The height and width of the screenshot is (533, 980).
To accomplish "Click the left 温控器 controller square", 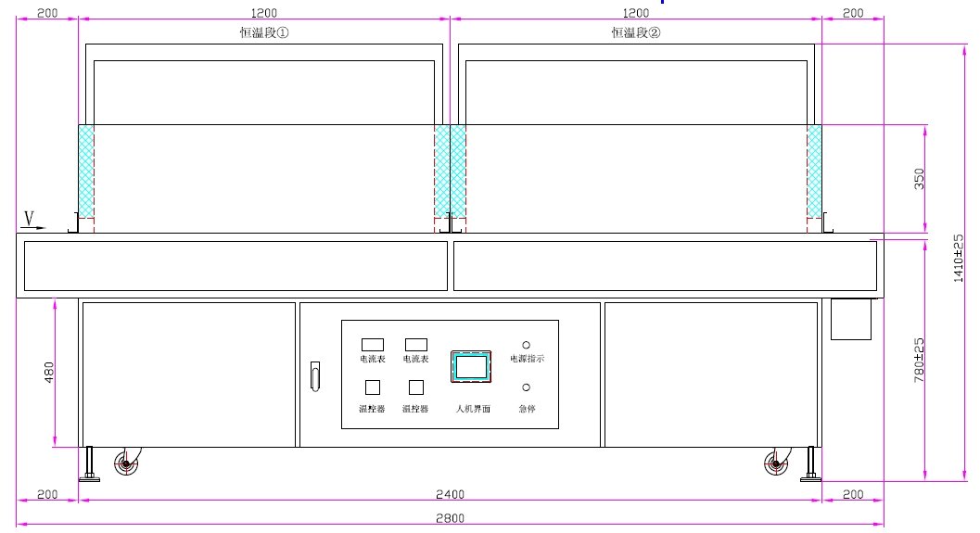I will click(x=373, y=387).
